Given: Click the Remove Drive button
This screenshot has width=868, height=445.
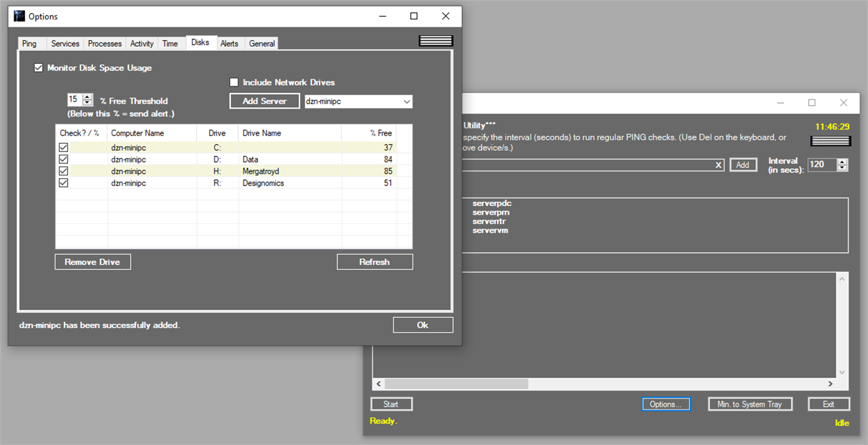Looking at the screenshot, I should pyautogui.click(x=93, y=262).
